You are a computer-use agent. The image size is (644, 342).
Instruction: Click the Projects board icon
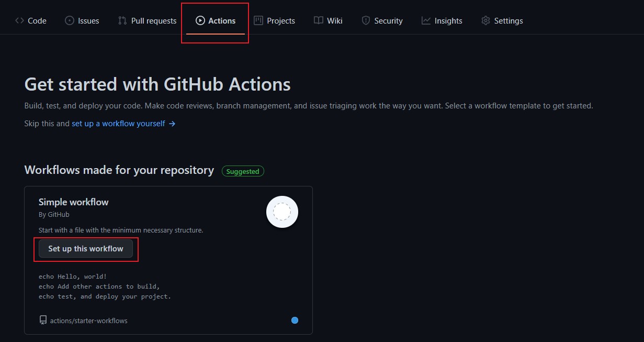pyautogui.click(x=258, y=20)
